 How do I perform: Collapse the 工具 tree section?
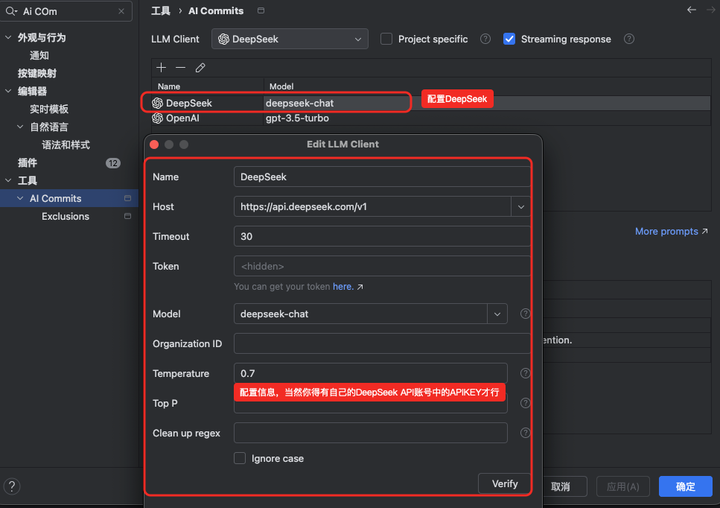coord(8,181)
